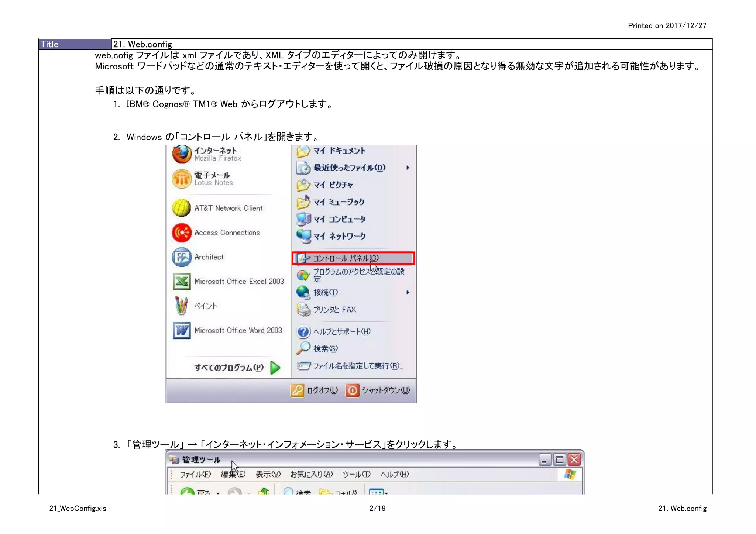Expand 接続 submenu arrow
756x534 pixels.
[x=408, y=293]
